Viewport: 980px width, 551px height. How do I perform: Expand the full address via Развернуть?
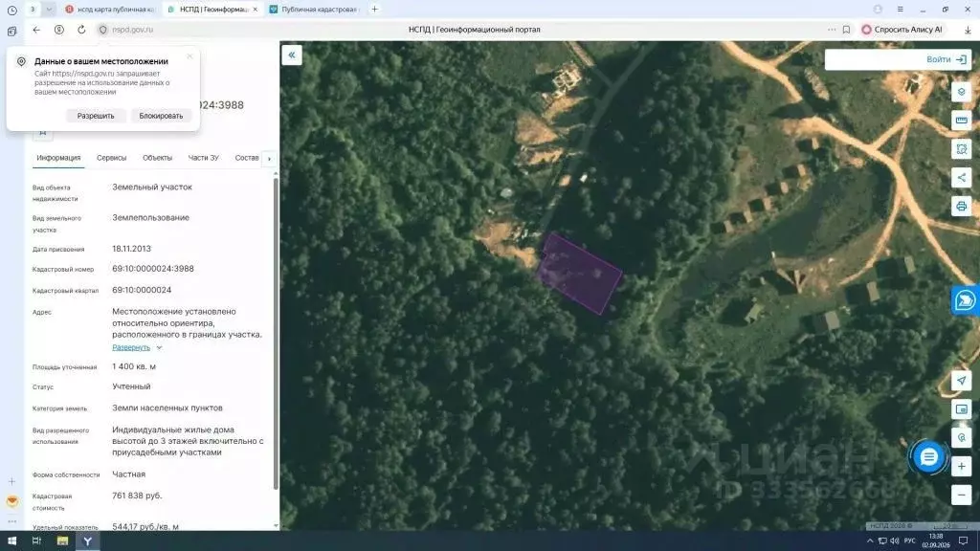click(x=131, y=347)
